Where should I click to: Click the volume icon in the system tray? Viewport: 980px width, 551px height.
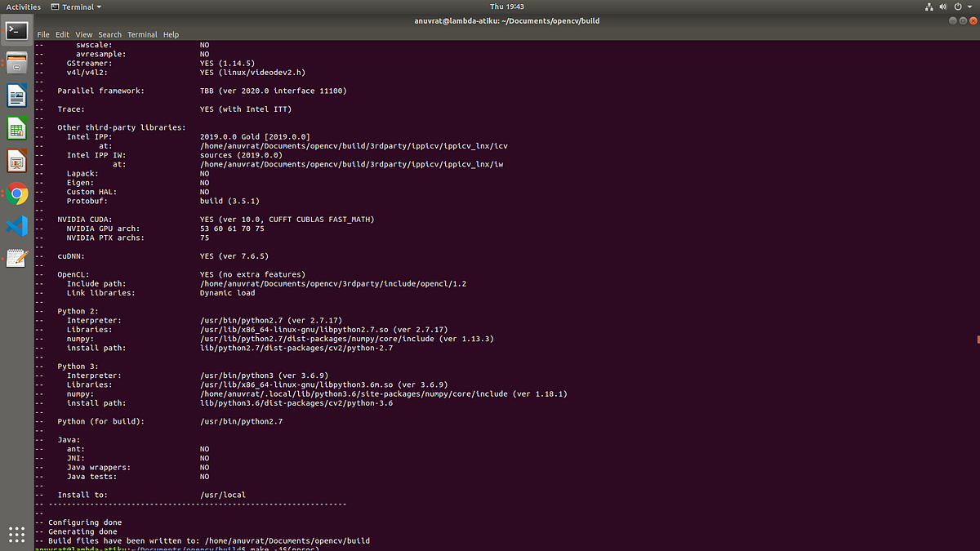(x=943, y=7)
